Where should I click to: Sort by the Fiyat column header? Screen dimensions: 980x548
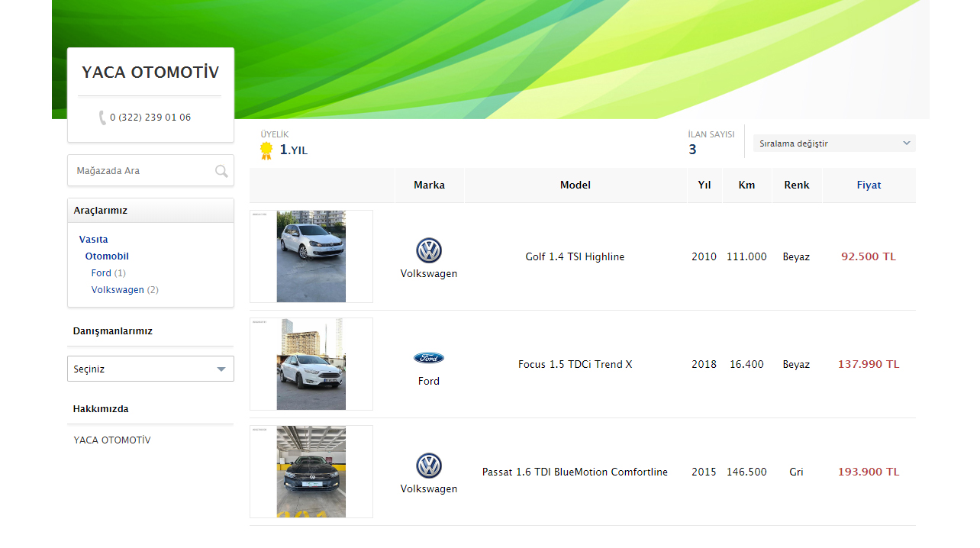coord(869,185)
